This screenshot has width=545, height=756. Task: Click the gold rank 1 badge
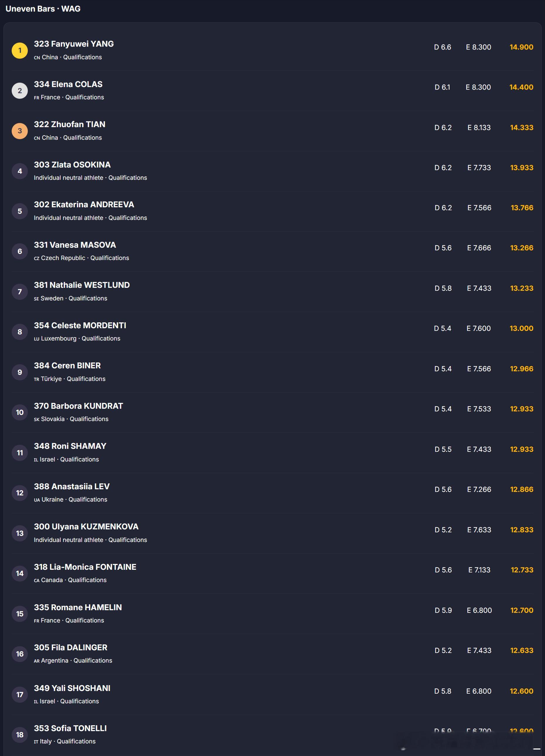click(x=20, y=50)
